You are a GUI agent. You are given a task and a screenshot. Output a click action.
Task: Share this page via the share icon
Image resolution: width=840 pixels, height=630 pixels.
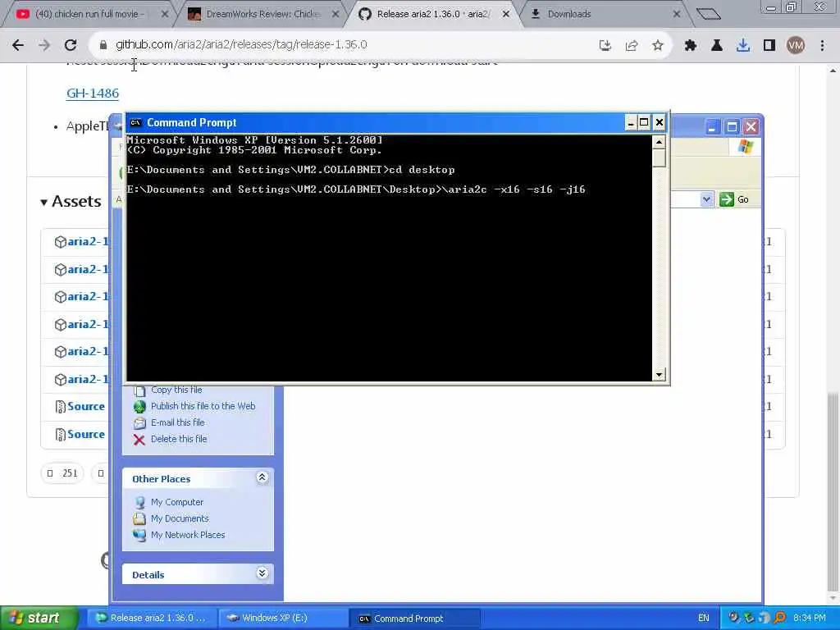click(x=632, y=46)
